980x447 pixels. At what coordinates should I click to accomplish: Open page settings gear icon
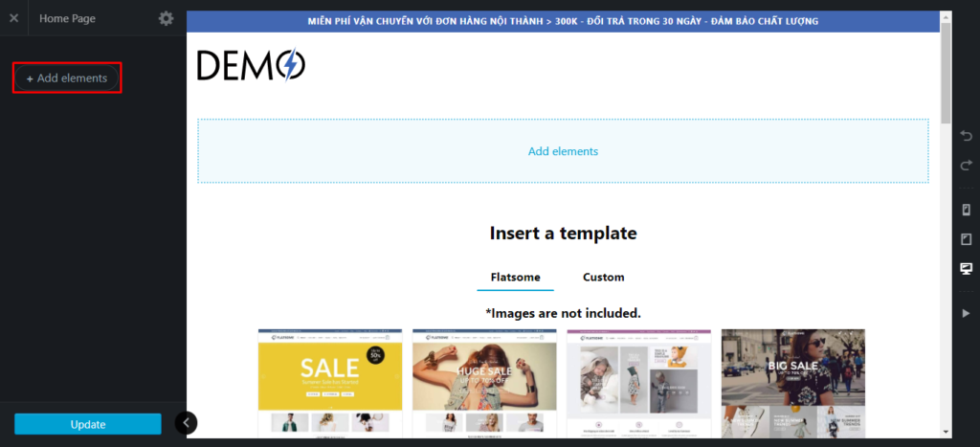(167, 18)
